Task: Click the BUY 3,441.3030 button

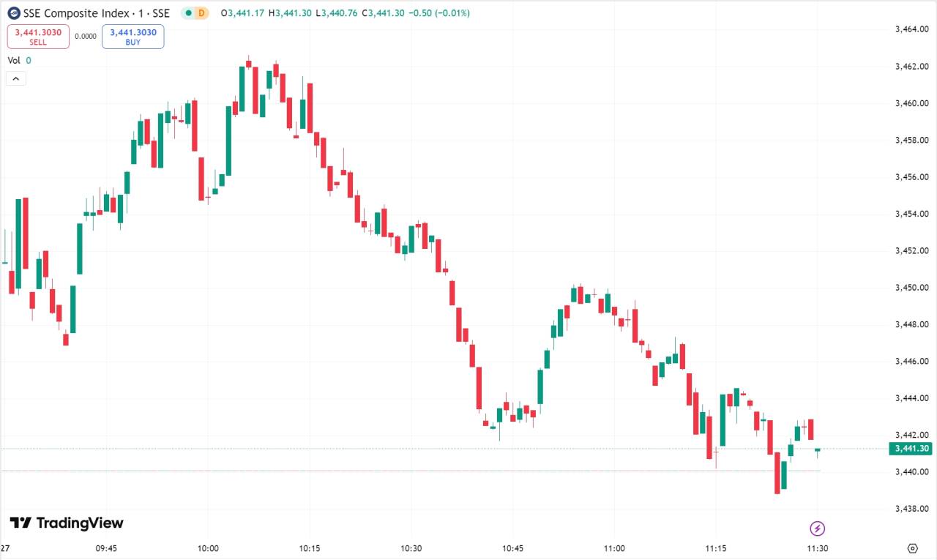Action: [133, 37]
